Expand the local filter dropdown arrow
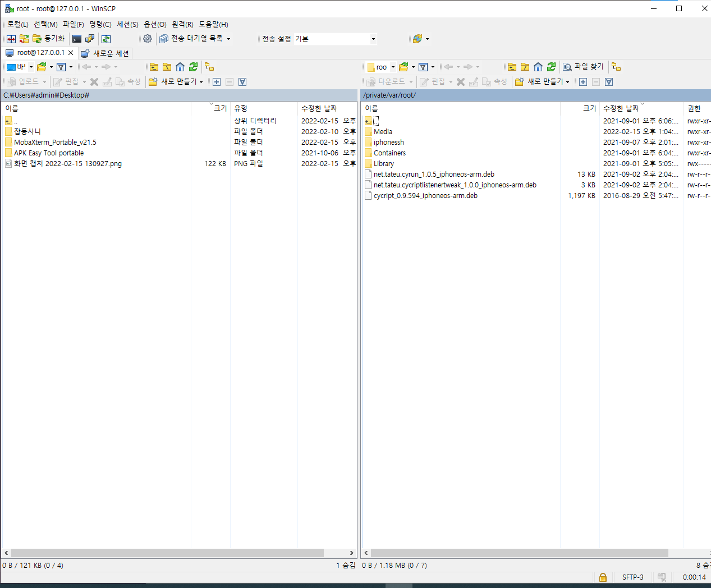Viewport: 711px width, 588px height. click(71, 67)
